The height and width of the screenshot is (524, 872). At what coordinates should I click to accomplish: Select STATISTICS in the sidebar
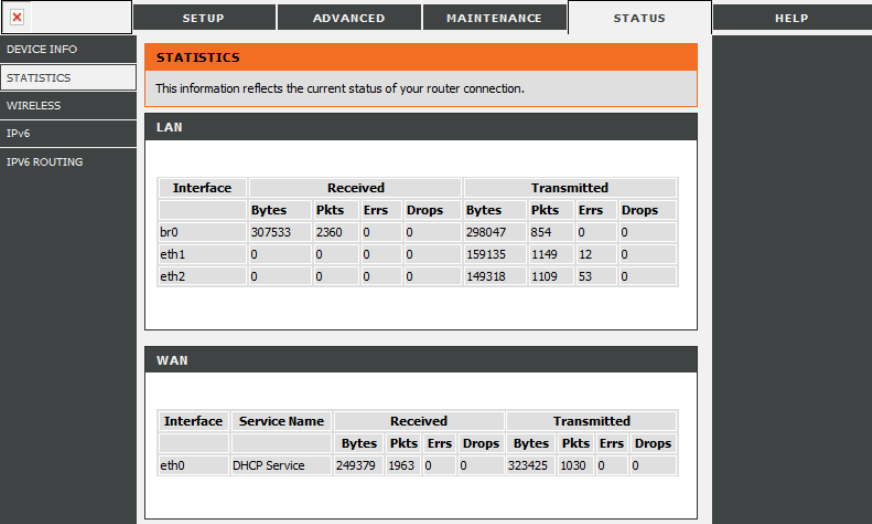pyautogui.click(x=68, y=77)
